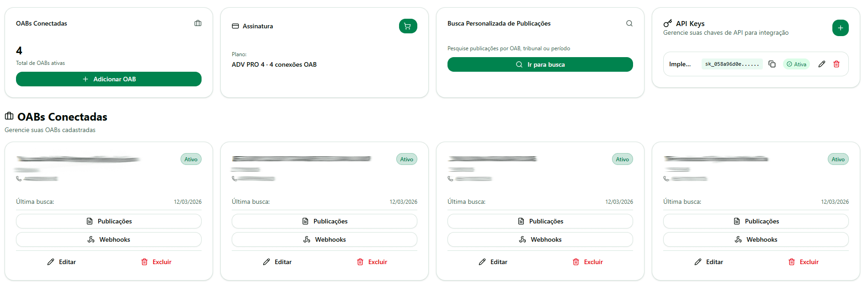Open Webhooks on the last OAB card
The width and height of the screenshot is (868, 297).
(756, 239)
